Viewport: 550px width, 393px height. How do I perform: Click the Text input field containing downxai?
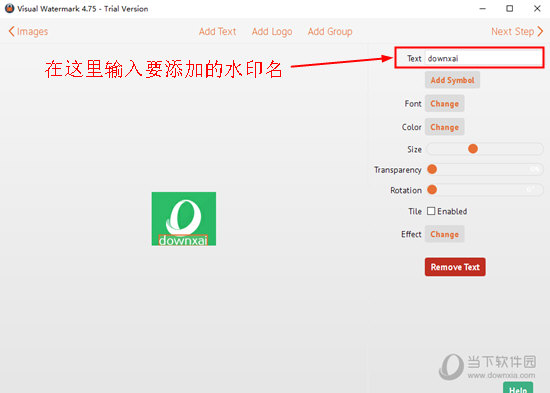click(483, 58)
